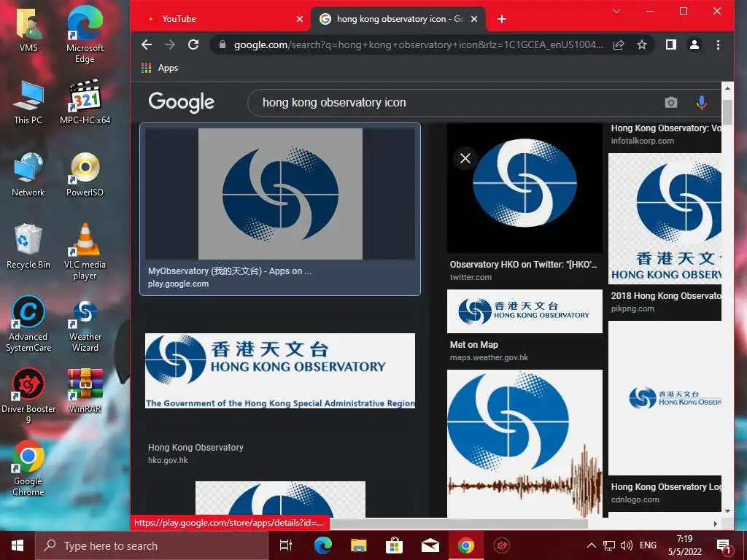The height and width of the screenshot is (560, 747).
Task: Bookmark this tab with star icon
Action: (x=642, y=44)
